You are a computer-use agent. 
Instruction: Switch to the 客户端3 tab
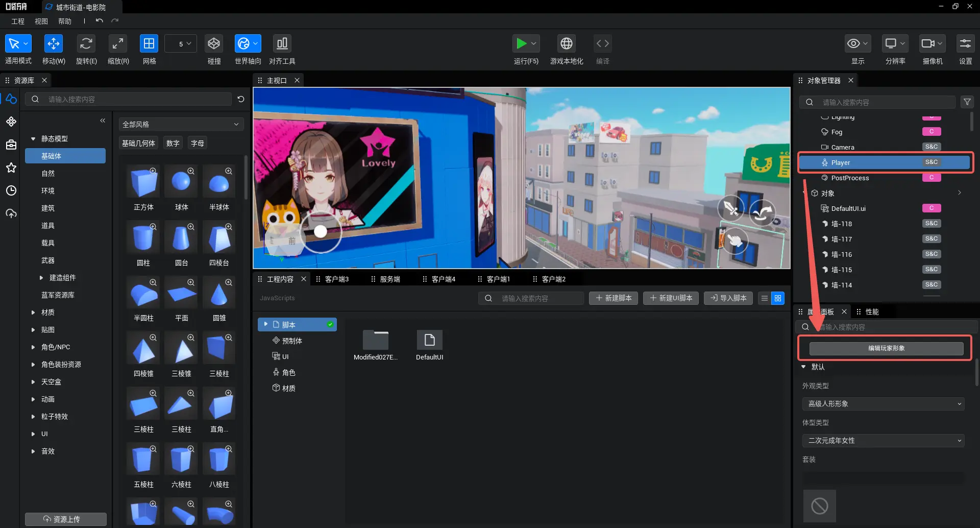tap(336, 279)
